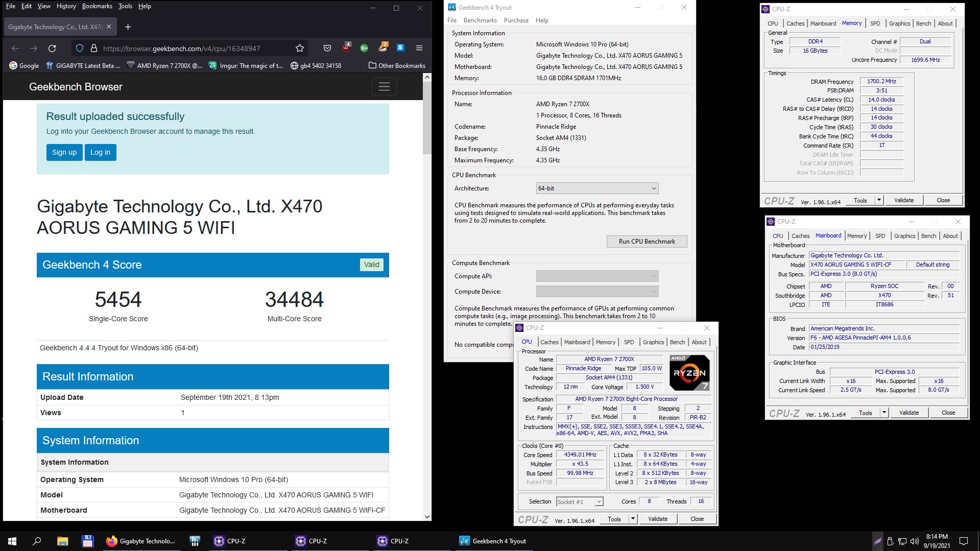Open File Explorer from the taskbar
Screen dimensions: 980x551
(62, 541)
